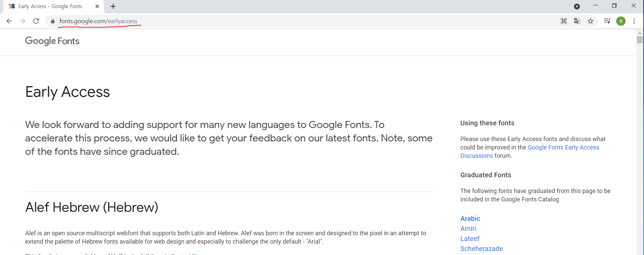Click the Google Fonts logo
Viewport: 644px width, 255px height.
(52, 41)
